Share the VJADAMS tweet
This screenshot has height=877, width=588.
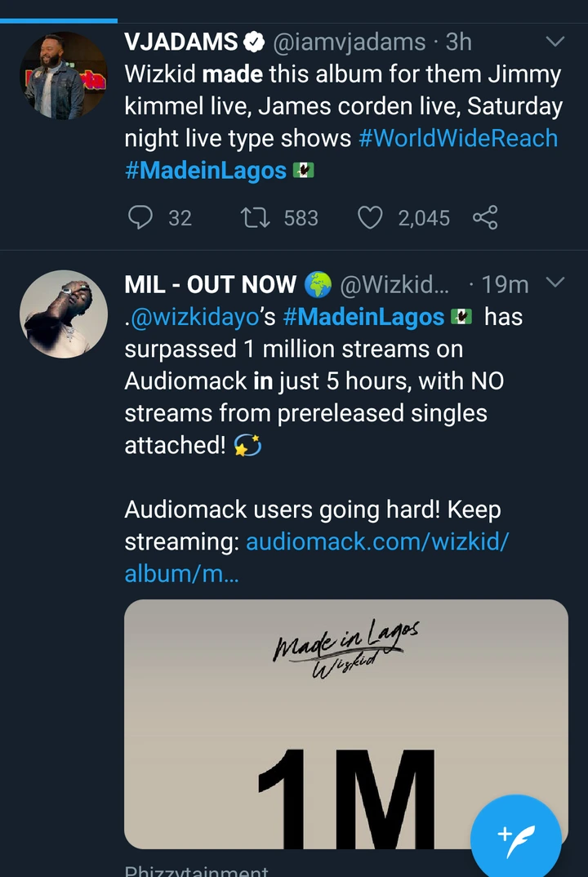click(x=485, y=217)
